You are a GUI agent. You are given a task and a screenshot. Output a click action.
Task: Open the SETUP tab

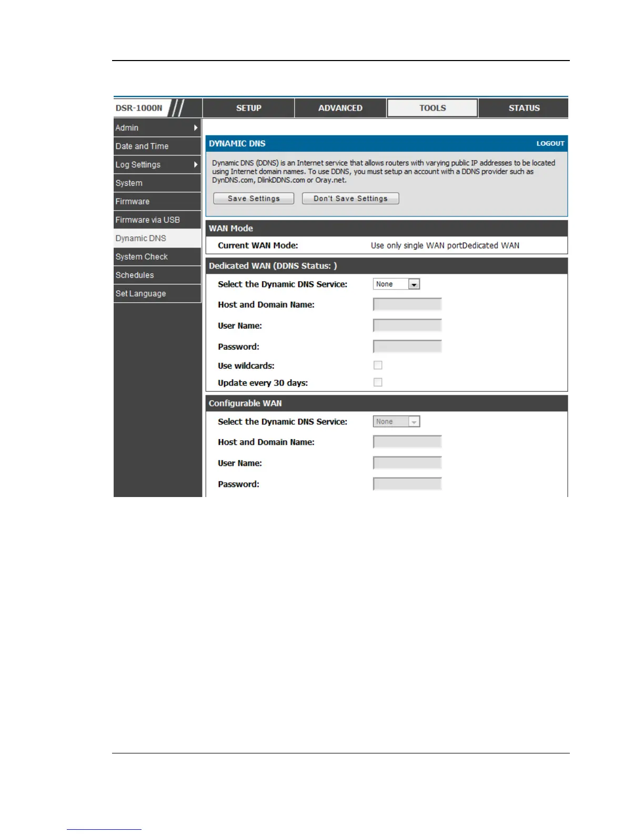pos(248,108)
